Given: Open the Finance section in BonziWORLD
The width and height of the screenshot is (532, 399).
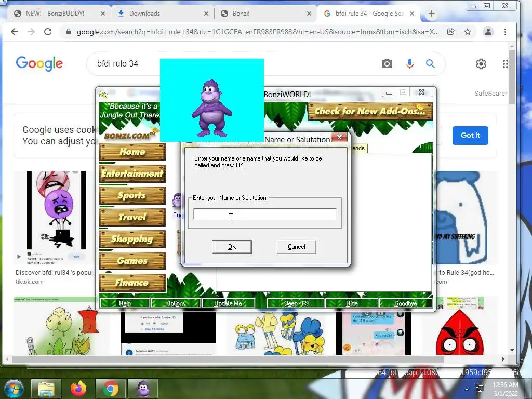Looking at the screenshot, I should click(x=132, y=282).
